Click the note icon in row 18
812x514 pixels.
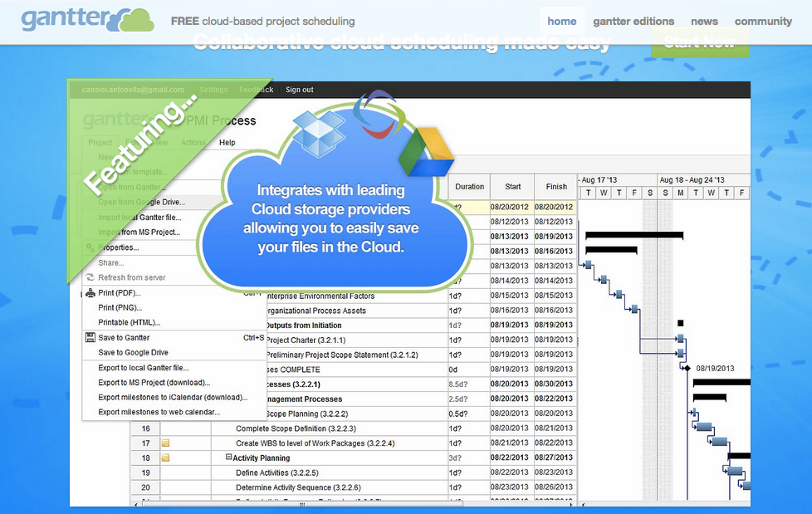pos(166,458)
